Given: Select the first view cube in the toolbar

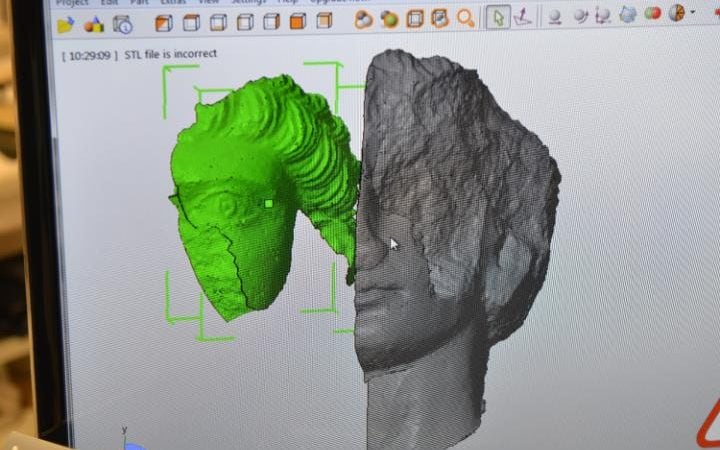Looking at the screenshot, I should [x=165, y=22].
